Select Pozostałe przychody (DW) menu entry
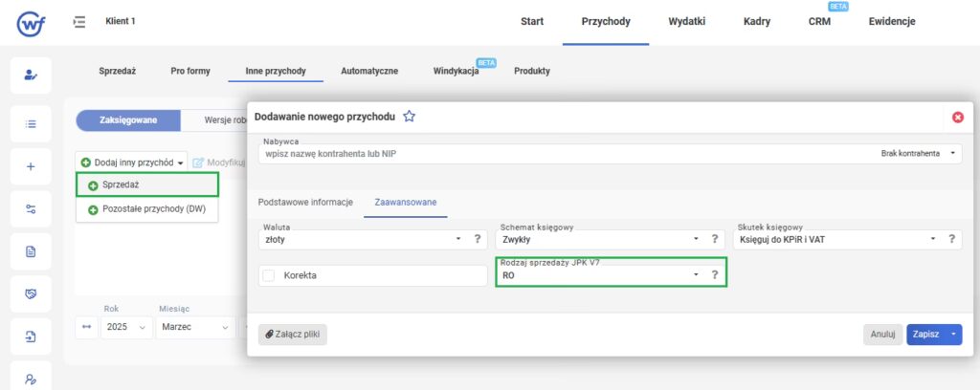 point(153,209)
